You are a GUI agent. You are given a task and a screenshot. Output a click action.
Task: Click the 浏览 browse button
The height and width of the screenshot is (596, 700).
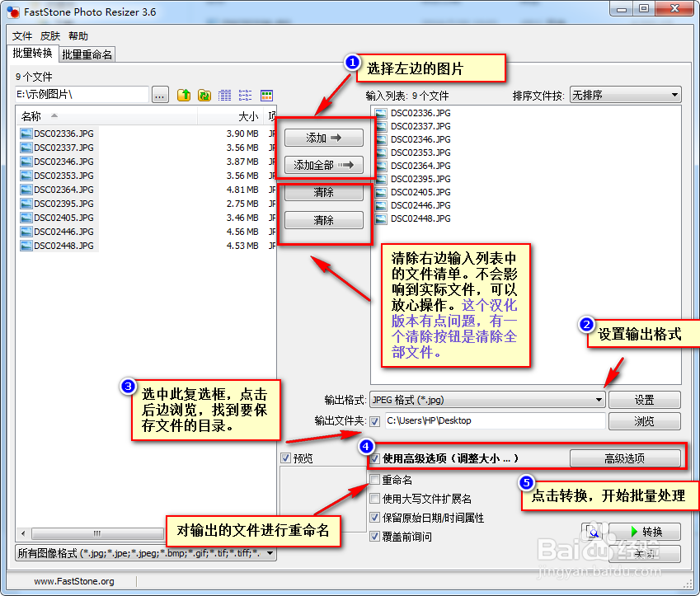click(645, 421)
